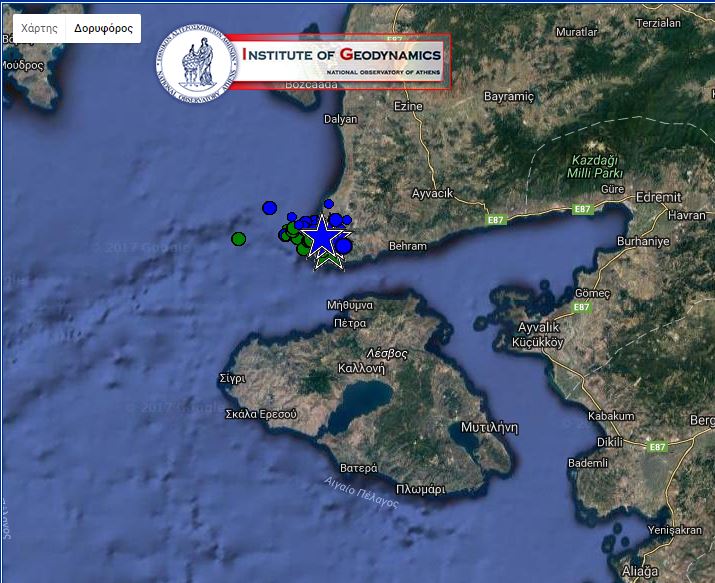This screenshot has width=715, height=583.
Task: Click the E87 road shield near Edremit
Action: point(582,209)
